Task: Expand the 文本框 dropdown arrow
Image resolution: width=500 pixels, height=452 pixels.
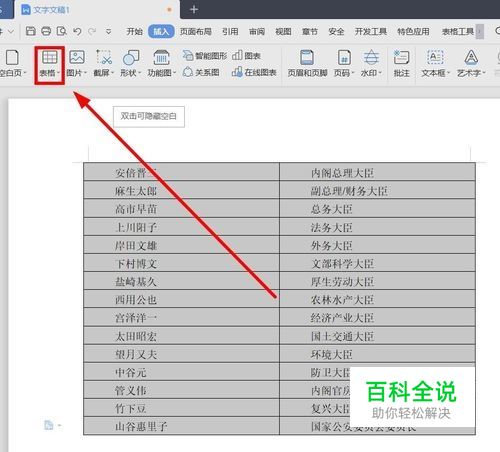Action: click(448, 73)
